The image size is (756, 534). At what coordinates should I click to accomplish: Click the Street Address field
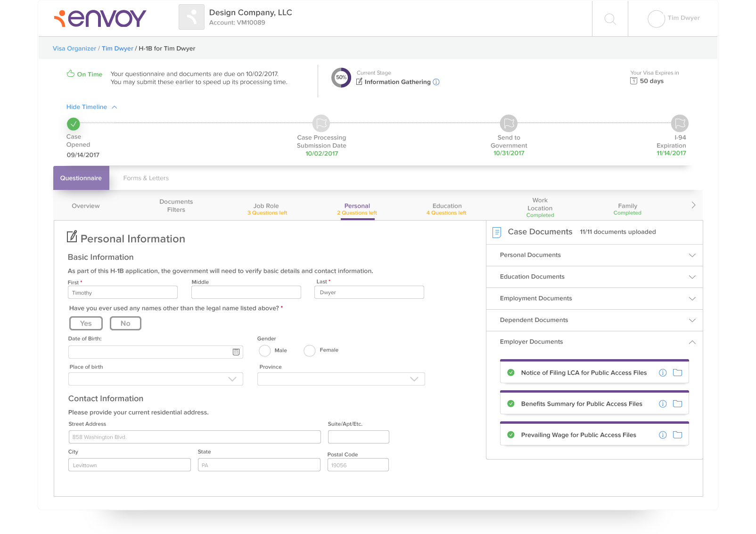coord(195,437)
